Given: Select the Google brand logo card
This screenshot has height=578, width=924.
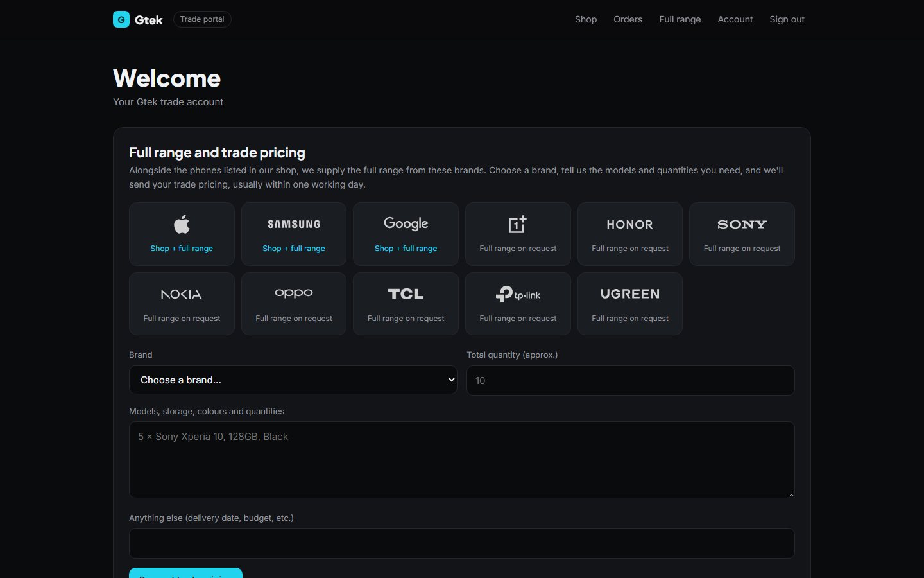Looking at the screenshot, I should (x=406, y=234).
